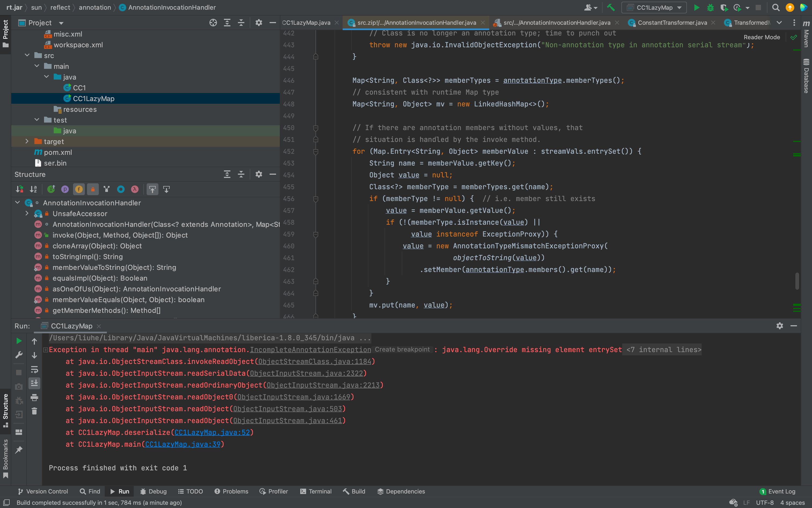Click the editor vertical scrollbar thumb
The width and height of the screenshot is (812, 508).
[x=797, y=281]
